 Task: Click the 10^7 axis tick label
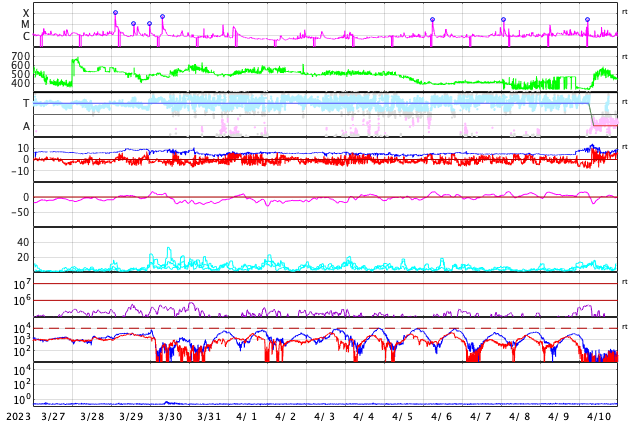tap(22, 284)
